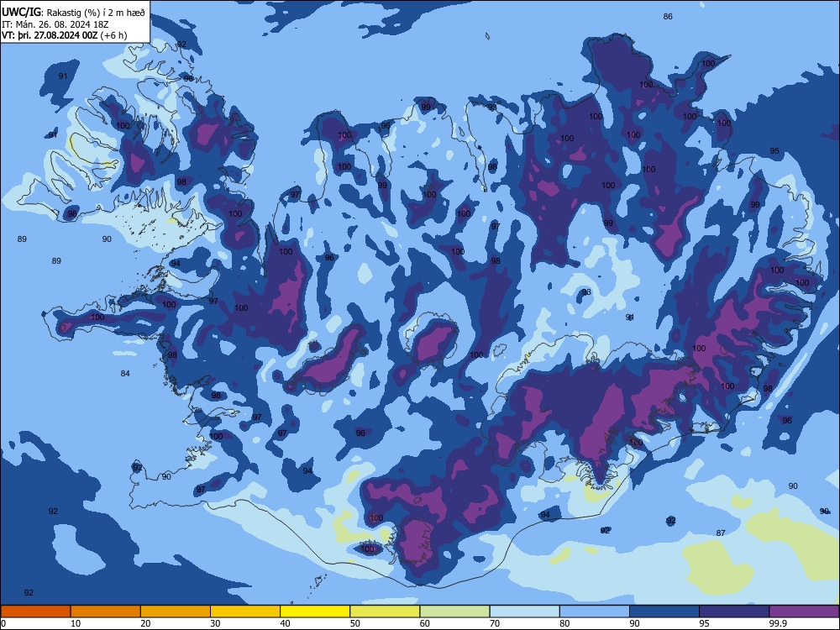The height and width of the screenshot is (630, 840).
Task: Click the '87' humidity value on map
Action: pos(721,533)
